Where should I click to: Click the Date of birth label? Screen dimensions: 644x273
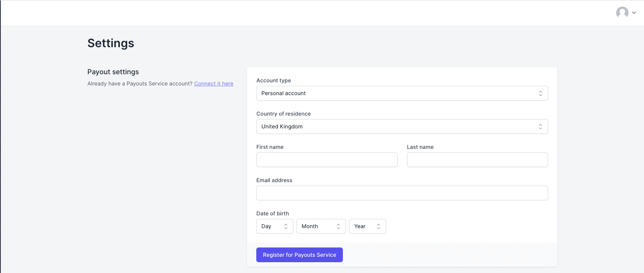(x=273, y=213)
